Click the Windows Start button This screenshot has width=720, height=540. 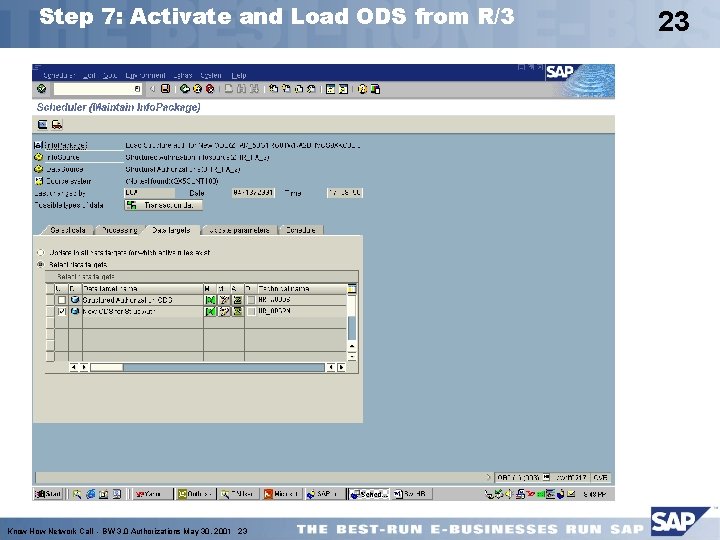[48, 494]
